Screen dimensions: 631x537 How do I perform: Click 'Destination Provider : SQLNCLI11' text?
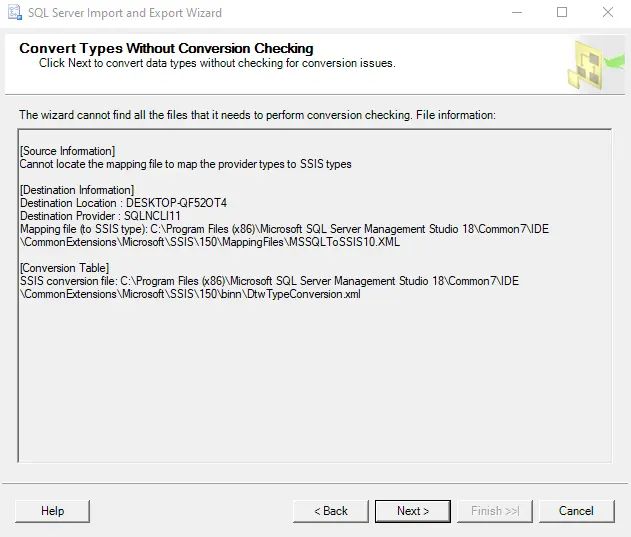pyautogui.click(x=100, y=216)
